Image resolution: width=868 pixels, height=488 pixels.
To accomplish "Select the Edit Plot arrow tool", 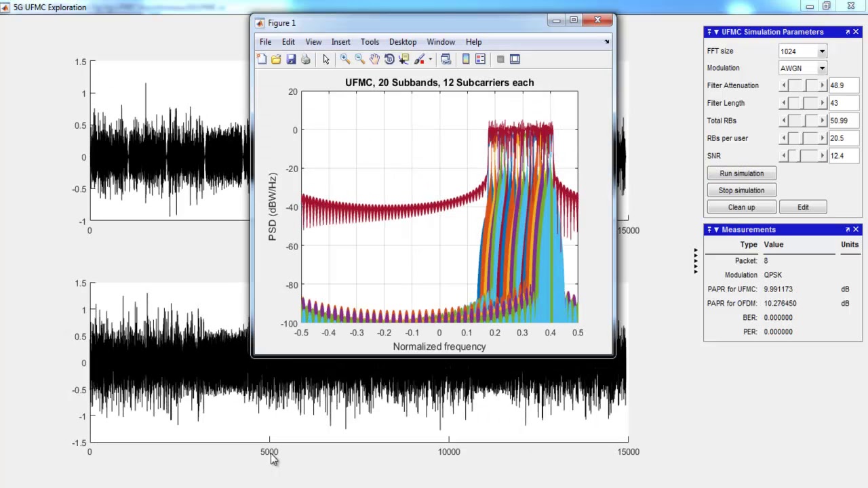I will point(326,60).
